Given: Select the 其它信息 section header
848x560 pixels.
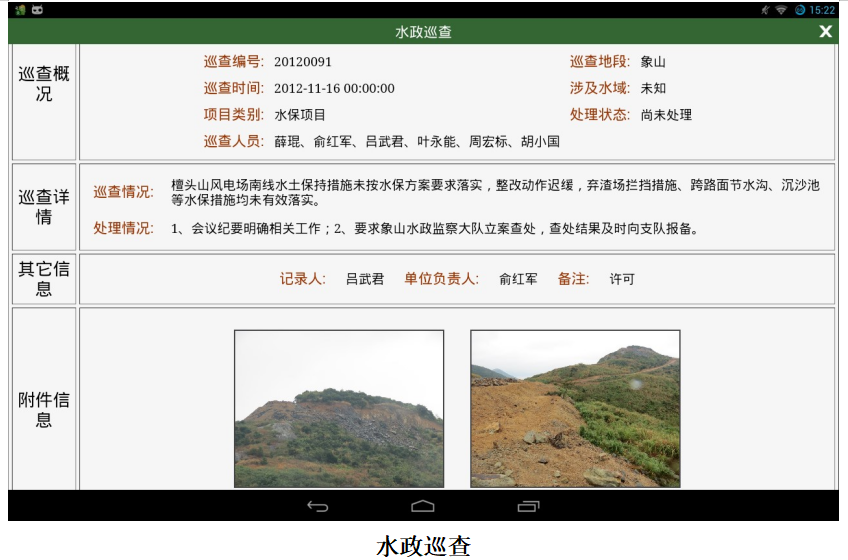Looking at the screenshot, I should pyautogui.click(x=44, y=279).
